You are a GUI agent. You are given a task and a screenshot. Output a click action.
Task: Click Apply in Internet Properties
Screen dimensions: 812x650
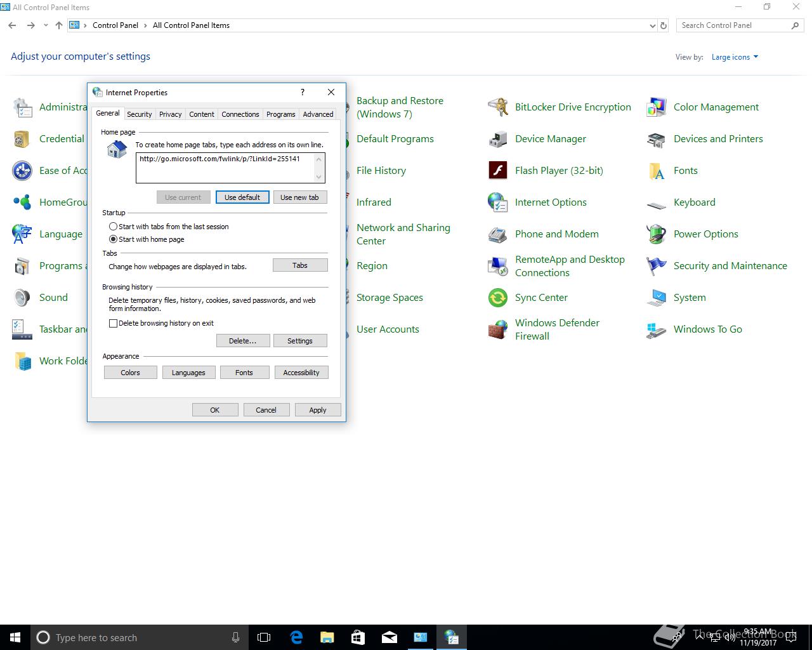pyautogui.click(x=318, y=410)
